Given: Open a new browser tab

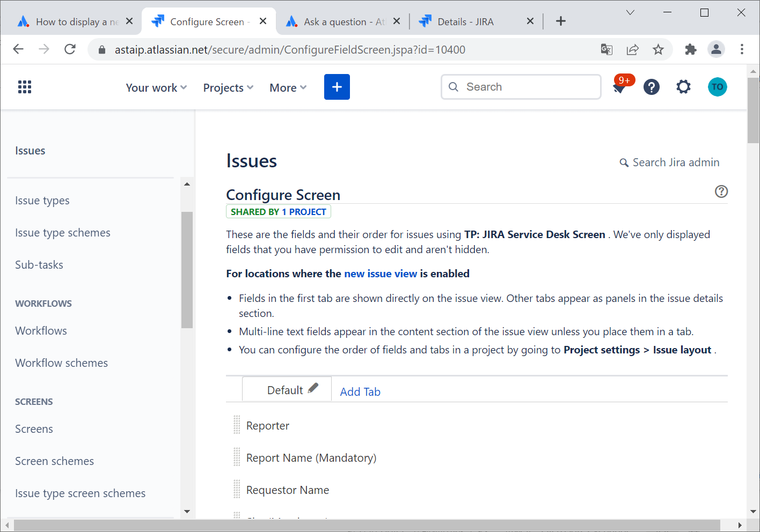Looking at the screenshot, I should 561,21.
